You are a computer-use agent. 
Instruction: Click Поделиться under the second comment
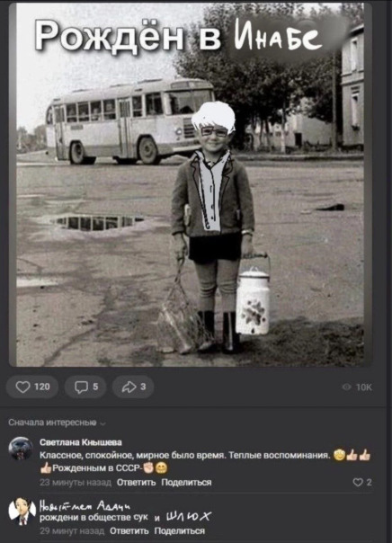pyautogui.click(x=180, y=531)
